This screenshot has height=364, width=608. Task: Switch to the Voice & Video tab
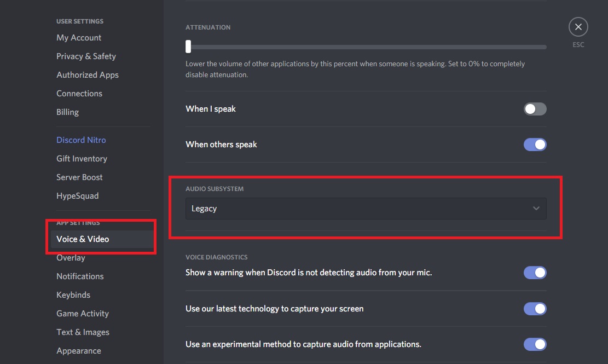pos(83,239)
